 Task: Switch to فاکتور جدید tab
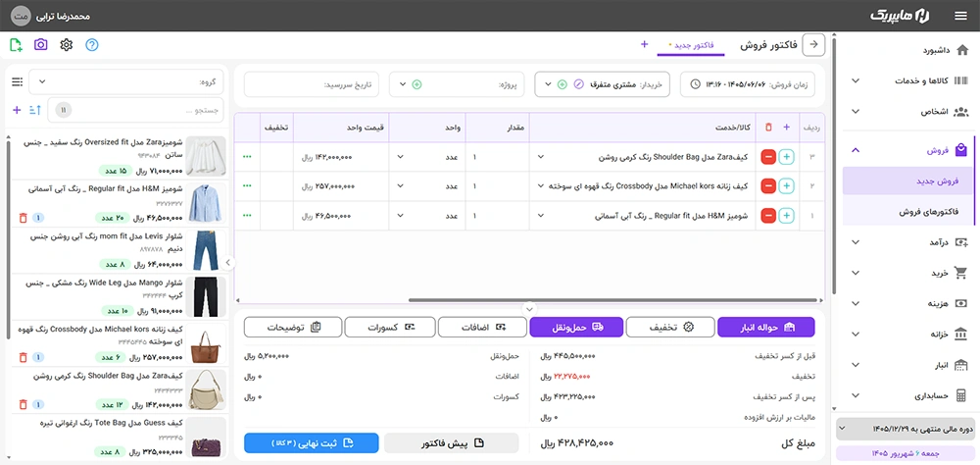point(691,45)
